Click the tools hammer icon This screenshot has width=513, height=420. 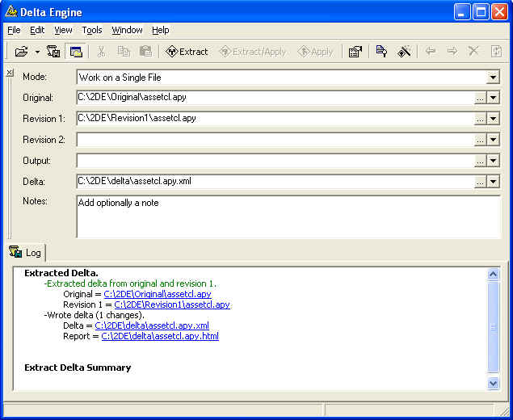(x=405, y=52)
